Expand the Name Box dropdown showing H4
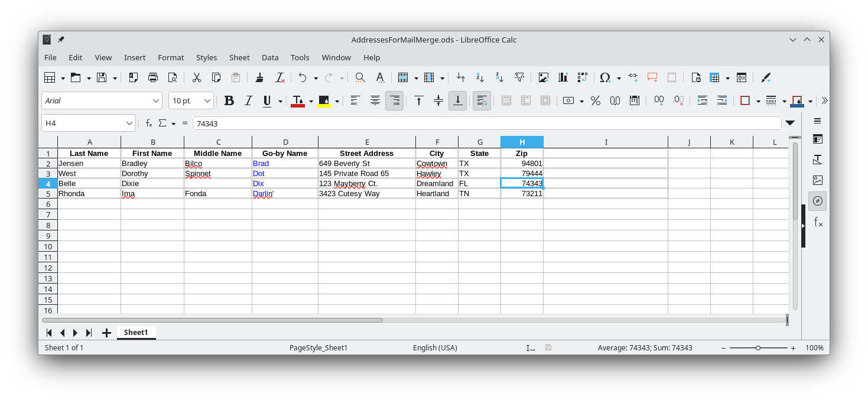 pyautogui.click(x=129, y=123)
